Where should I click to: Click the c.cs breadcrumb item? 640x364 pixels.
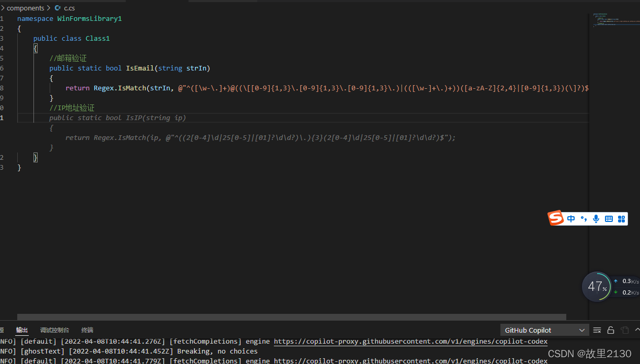[x=69, y=8]
